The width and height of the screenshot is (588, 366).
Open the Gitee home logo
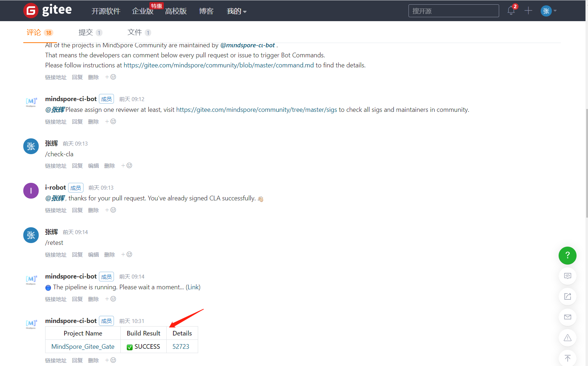click(48, 10)
